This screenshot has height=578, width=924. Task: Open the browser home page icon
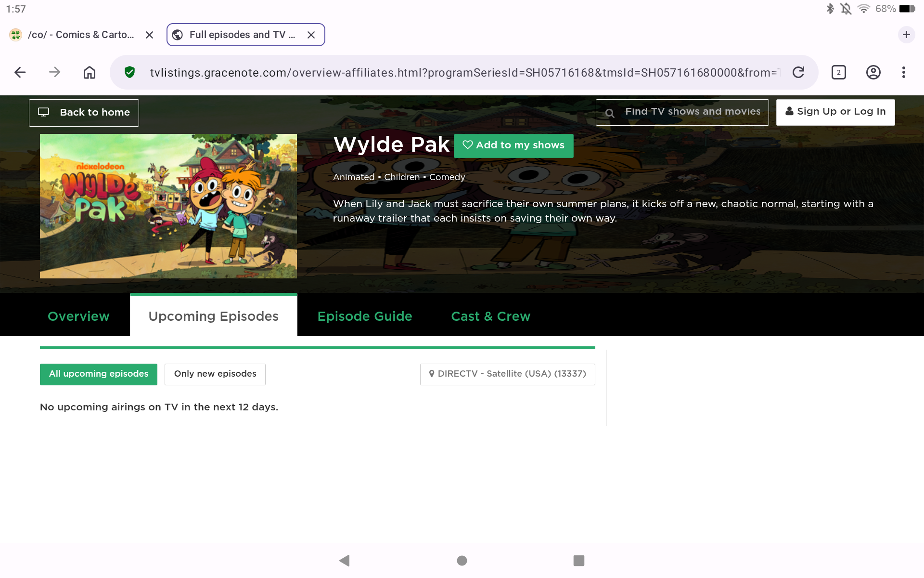coord(90,72)
